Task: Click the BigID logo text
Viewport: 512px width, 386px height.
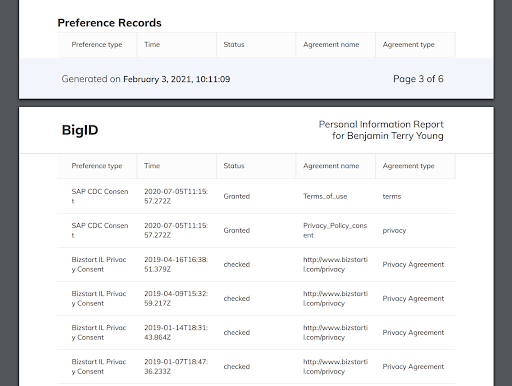Action: point(80,130)
